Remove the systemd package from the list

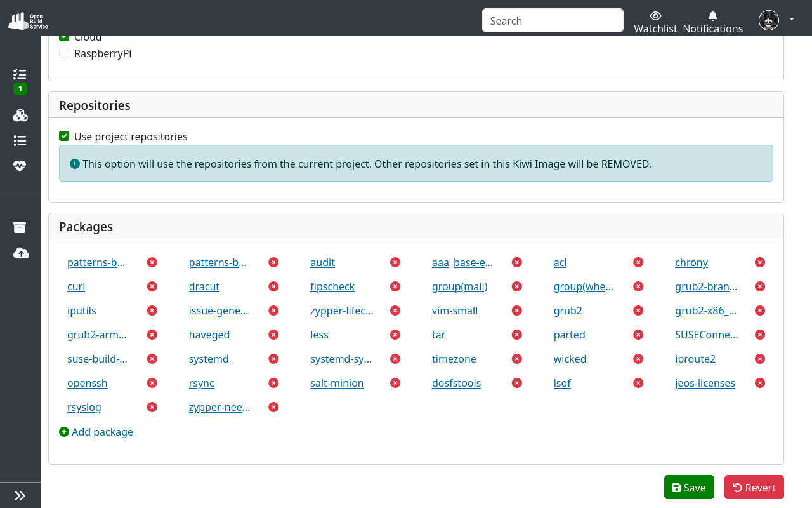(x=273, y=359)
